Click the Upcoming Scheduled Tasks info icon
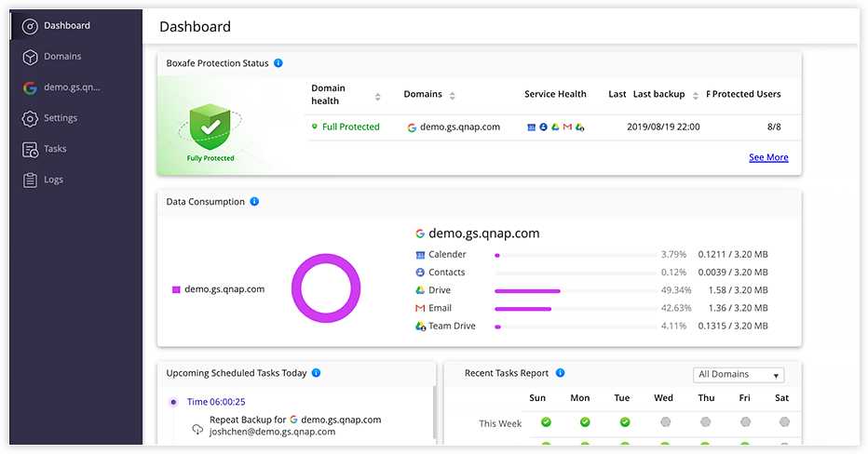The height and width of the screenshot is (454, 868). [316, 373]
